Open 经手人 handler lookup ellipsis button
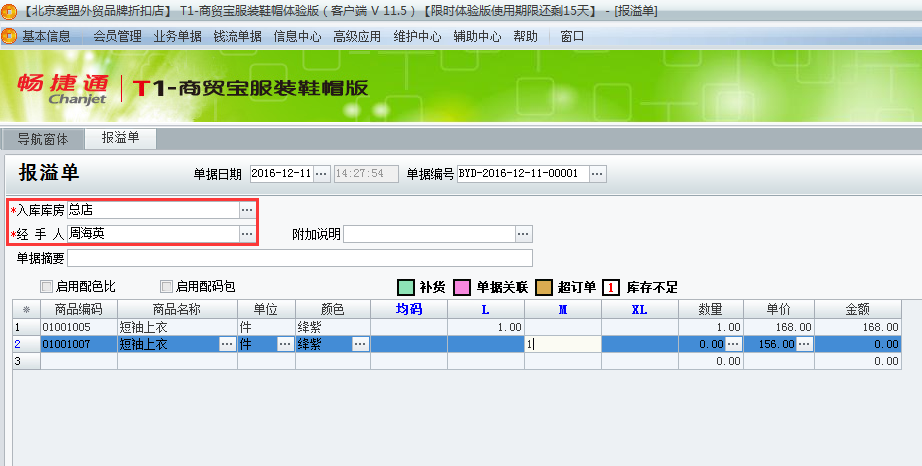This screenshot has width=922, height=466. click(x=247, y=233)
